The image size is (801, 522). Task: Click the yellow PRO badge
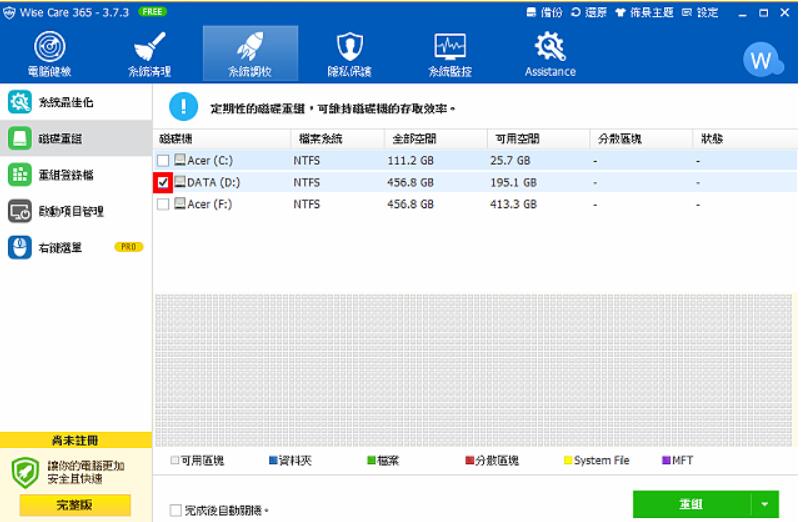click(129, 247)
